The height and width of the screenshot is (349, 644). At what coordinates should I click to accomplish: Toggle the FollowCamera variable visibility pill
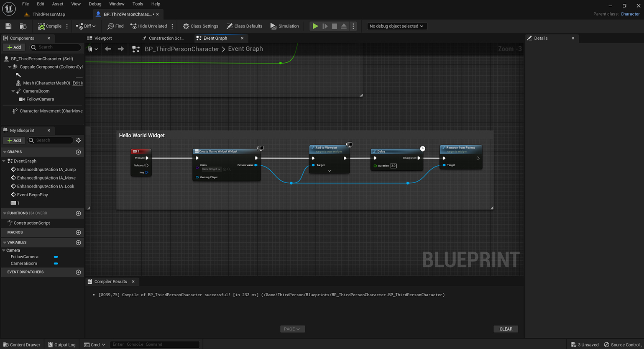(x=56, y=257)
